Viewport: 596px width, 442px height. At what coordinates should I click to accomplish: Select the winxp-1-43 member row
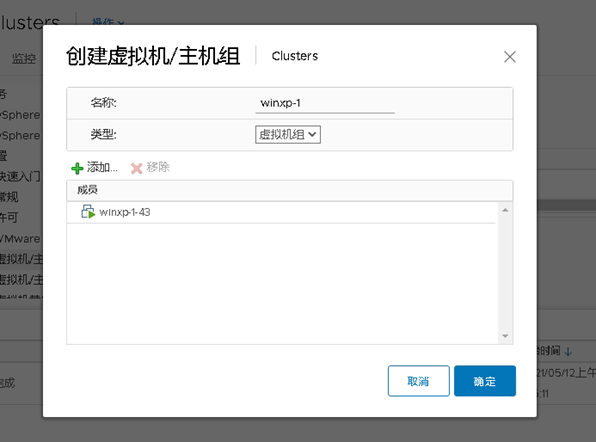click(x=281, y=212)
